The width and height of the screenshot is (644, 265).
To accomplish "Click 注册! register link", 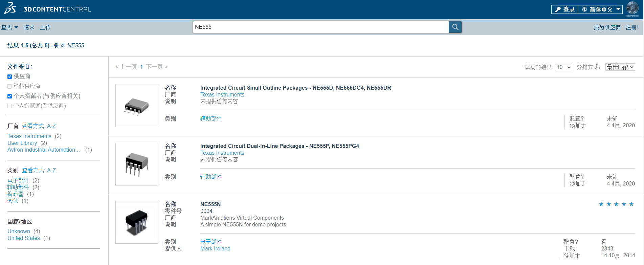I will pos(632,27).
